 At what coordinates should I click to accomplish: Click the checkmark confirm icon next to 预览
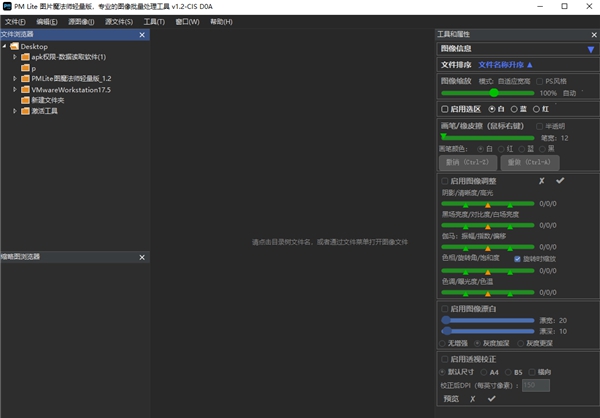click(491, 398)
